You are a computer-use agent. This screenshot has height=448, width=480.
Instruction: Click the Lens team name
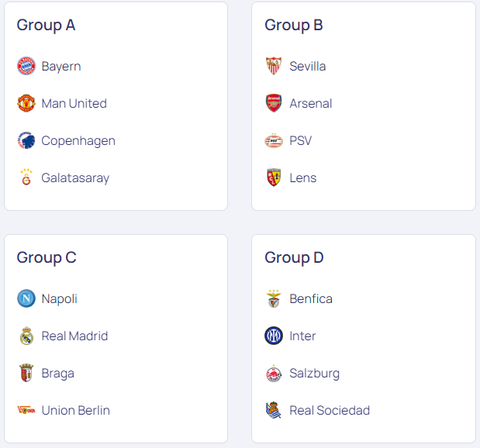click(x=303, y=177)
